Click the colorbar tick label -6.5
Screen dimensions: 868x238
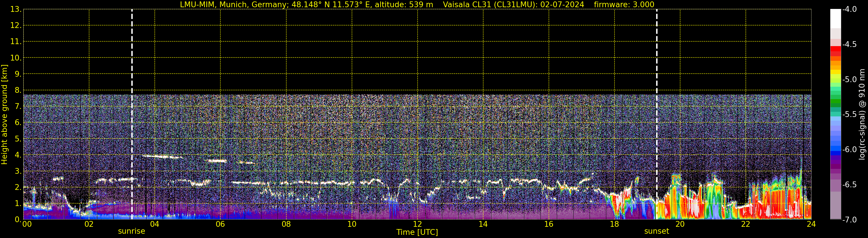(850, 185)
